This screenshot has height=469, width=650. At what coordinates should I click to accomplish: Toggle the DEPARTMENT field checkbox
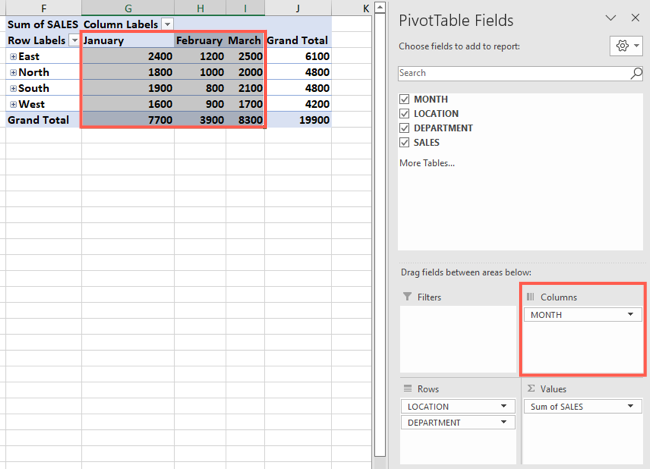[404, 128]
